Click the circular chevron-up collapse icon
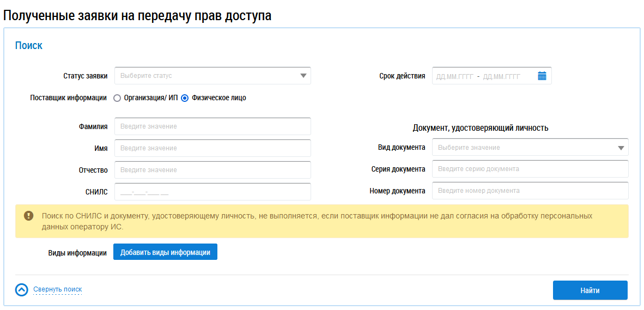644x310 pixels. tap(21, 290)
